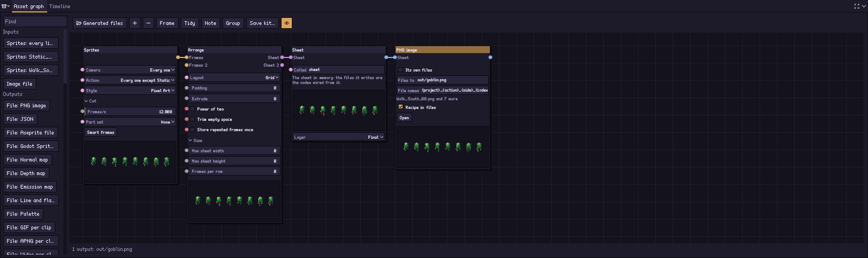Click the Tidy button
Screen dimensions: 868x258
pyautogui.click(x=189, y=23)
